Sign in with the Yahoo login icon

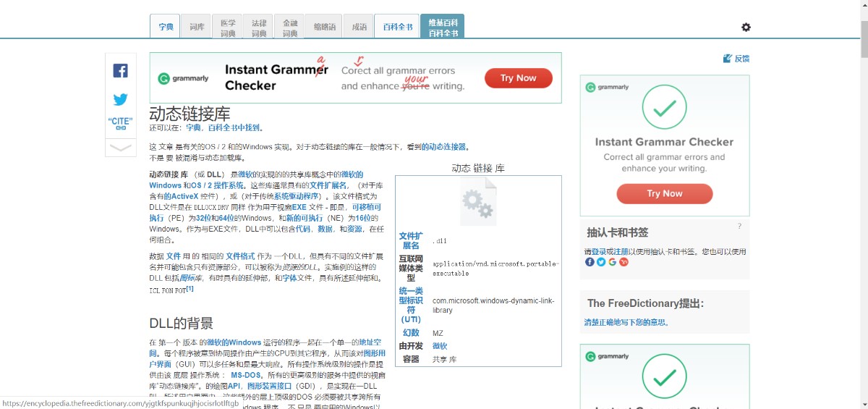pyautogui.click(x=624, y=262)
